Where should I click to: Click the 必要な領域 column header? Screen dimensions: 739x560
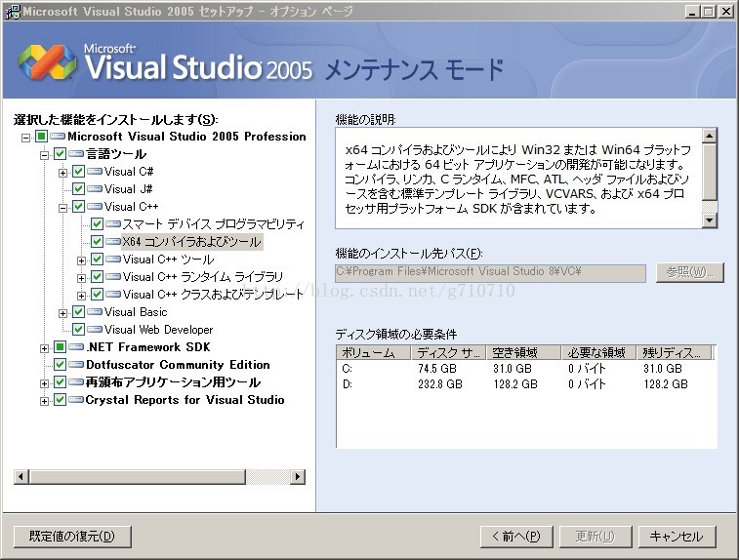599,352
